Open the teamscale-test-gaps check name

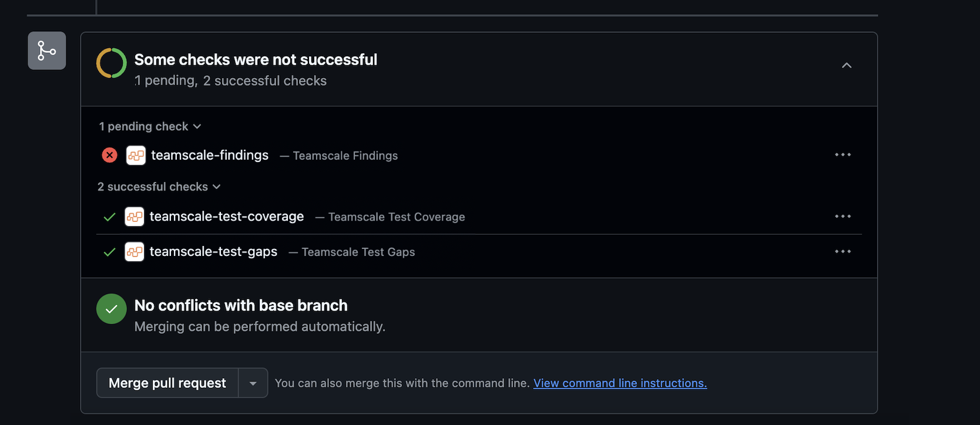(213, 252)
